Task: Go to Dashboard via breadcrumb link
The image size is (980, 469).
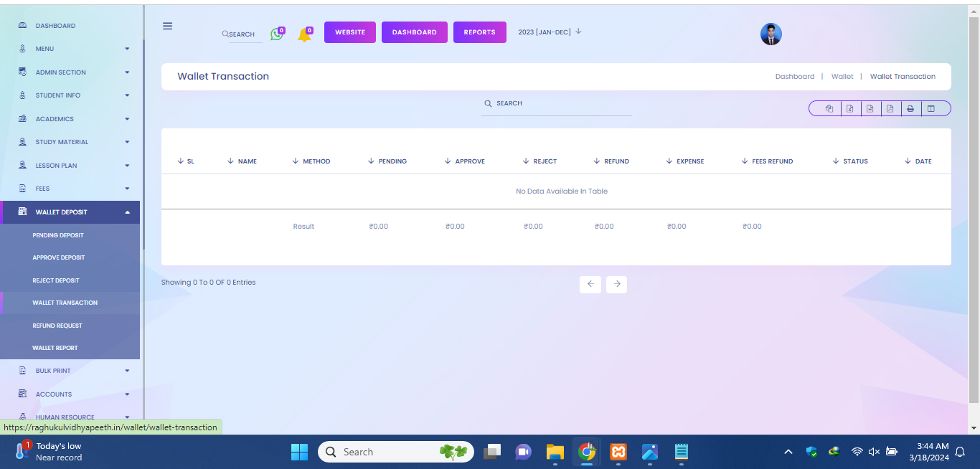Action: tap(794, 77)
